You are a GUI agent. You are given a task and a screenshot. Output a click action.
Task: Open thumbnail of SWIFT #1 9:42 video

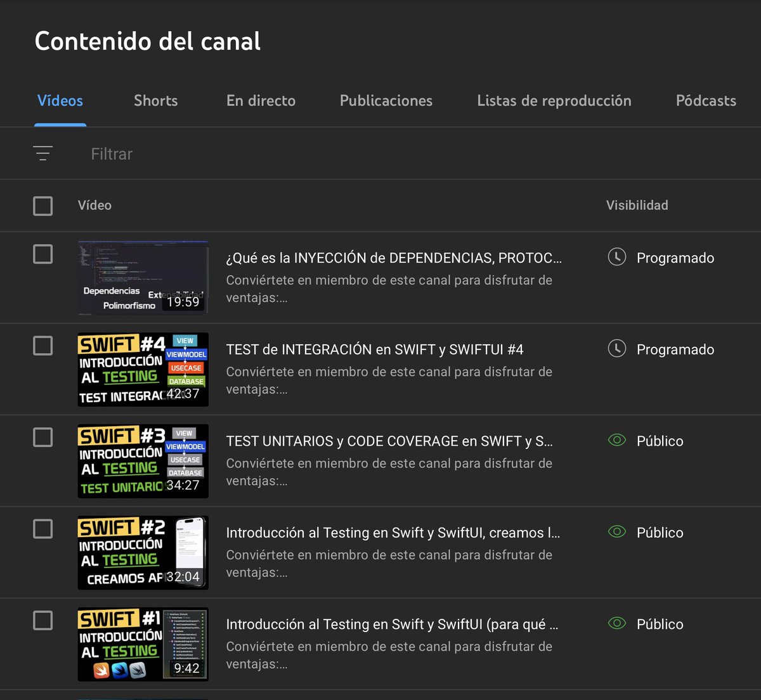point(143,644)
